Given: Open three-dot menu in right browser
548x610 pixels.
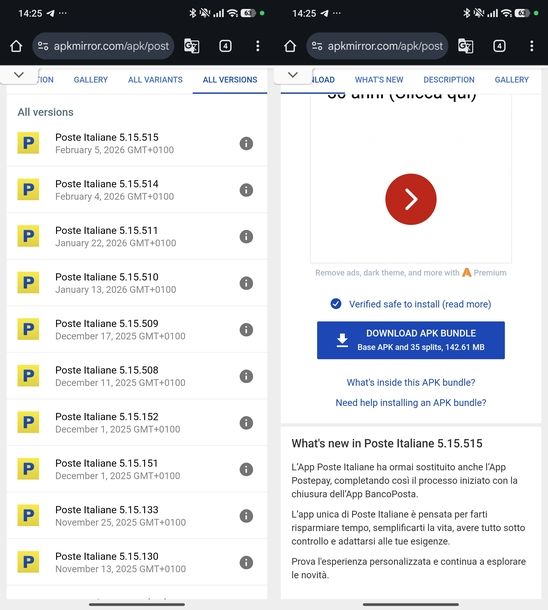Looking at the screenshot, I should click(532, 46).
